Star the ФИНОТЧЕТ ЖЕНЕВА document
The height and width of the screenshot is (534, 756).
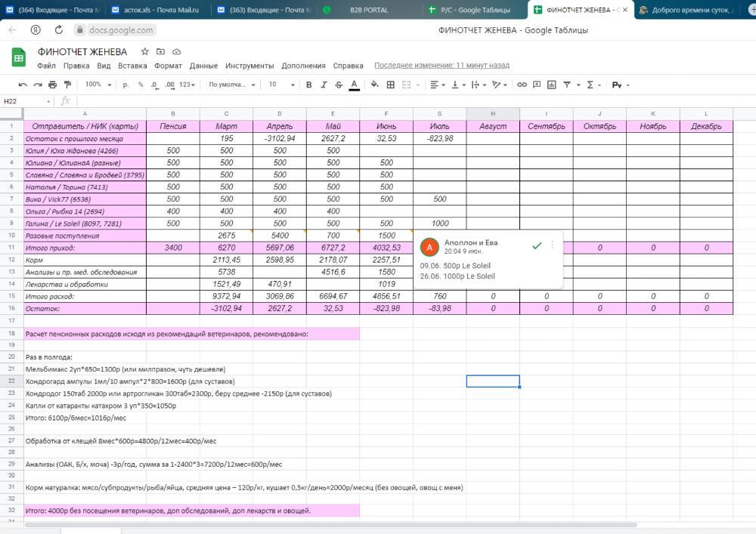(x=144, y=51)
